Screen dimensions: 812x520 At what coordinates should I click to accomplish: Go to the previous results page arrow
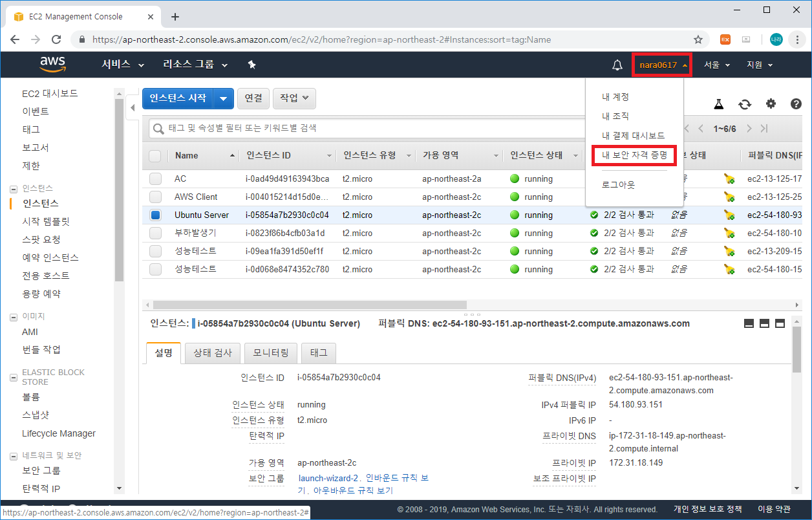coord(701,129)
